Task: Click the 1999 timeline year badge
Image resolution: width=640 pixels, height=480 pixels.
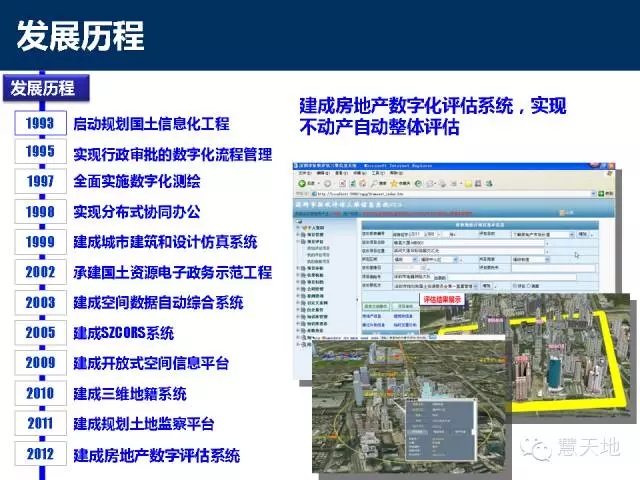Action: 40,242
